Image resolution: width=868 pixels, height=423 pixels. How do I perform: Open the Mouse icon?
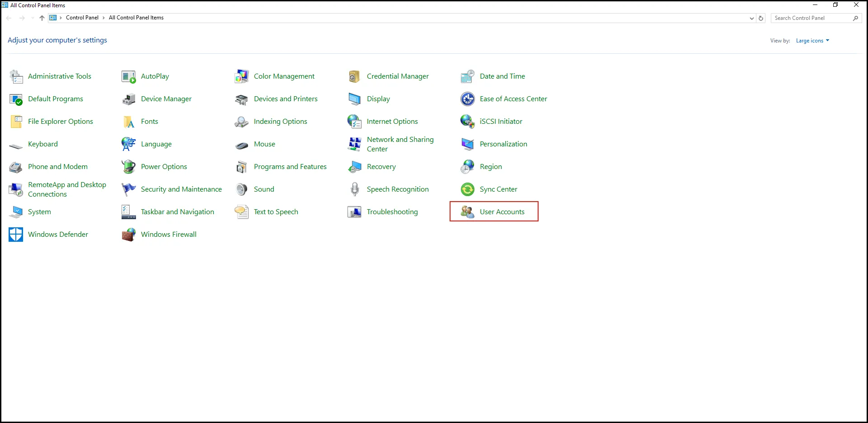pyautogui.click(x=242, y=145)
